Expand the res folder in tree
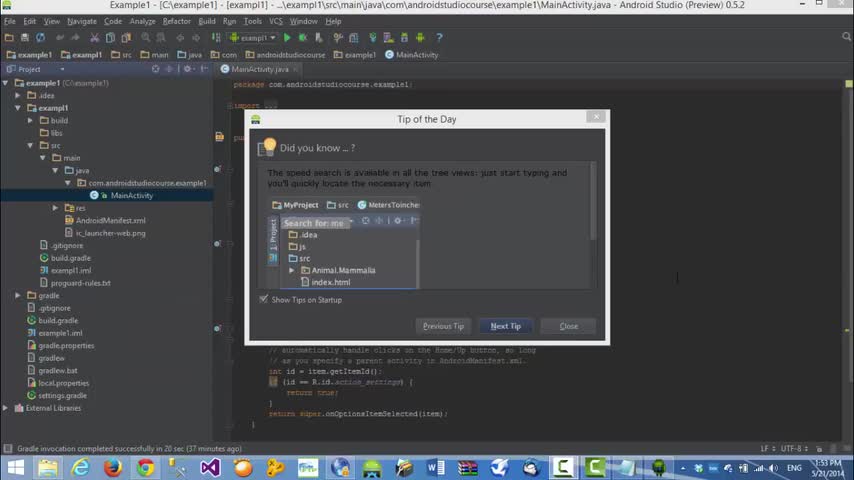 [x=56, y=208]
